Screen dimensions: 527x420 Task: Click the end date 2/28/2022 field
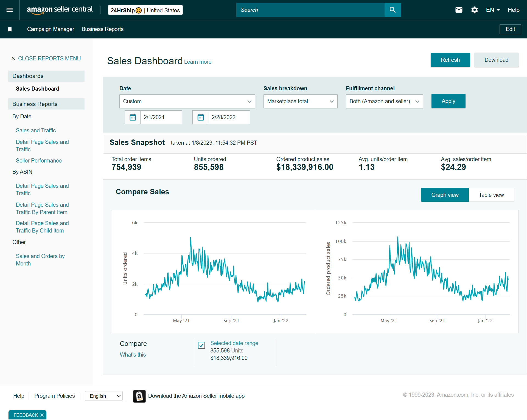point(229,117)
